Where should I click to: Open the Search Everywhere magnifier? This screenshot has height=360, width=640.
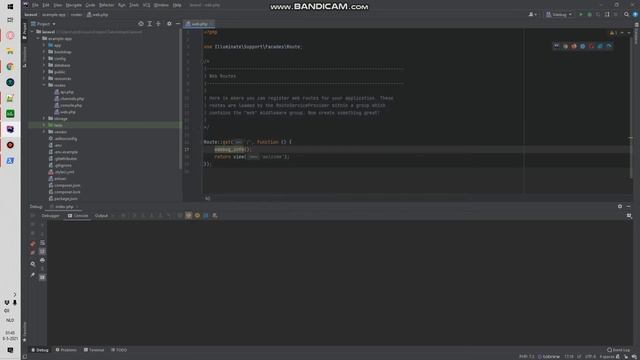point(627,15)
